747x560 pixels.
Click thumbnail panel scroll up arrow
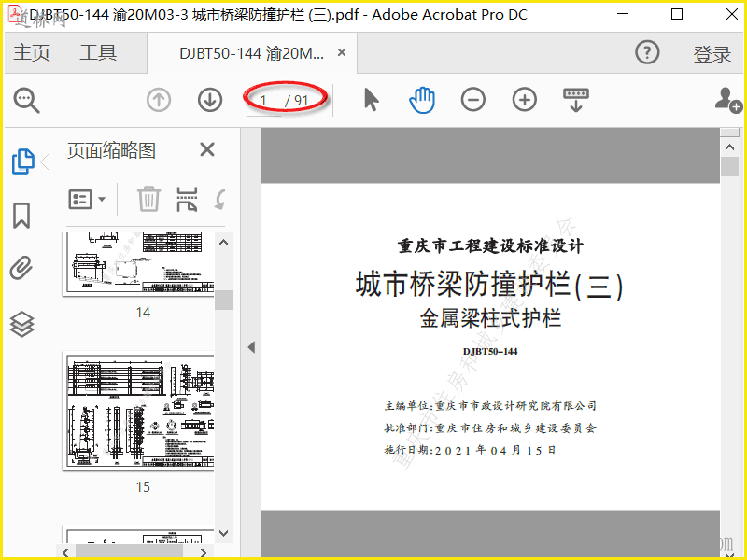pyautogui.click(x=223, y=243)
